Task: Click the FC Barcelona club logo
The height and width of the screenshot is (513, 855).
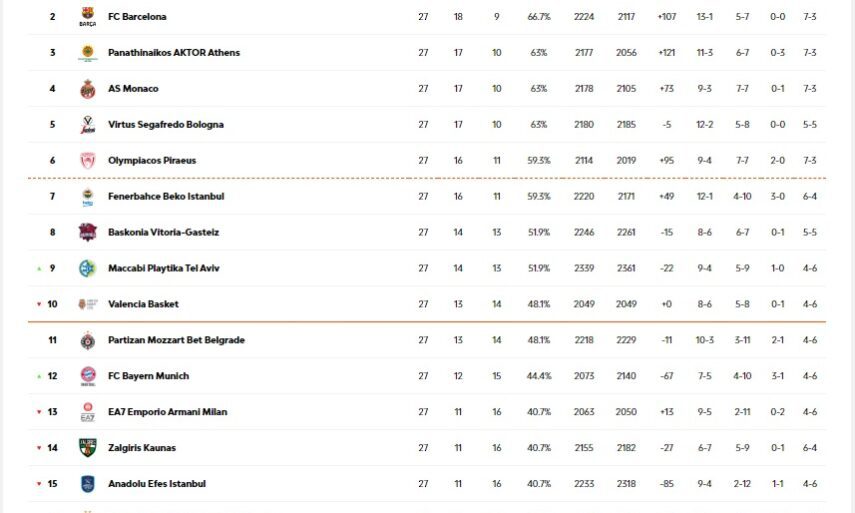Action: point(88,17)
